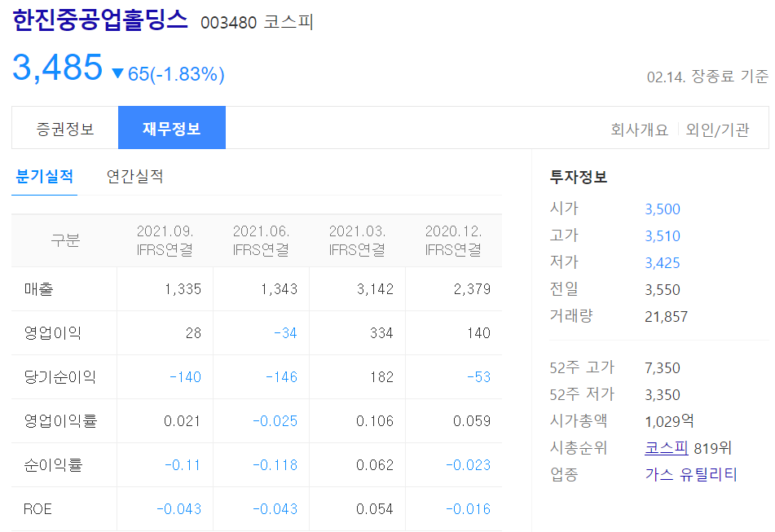Screen dimensions: 775x532
Task: Open the 외인/기관 link
Action: [717, 130]
